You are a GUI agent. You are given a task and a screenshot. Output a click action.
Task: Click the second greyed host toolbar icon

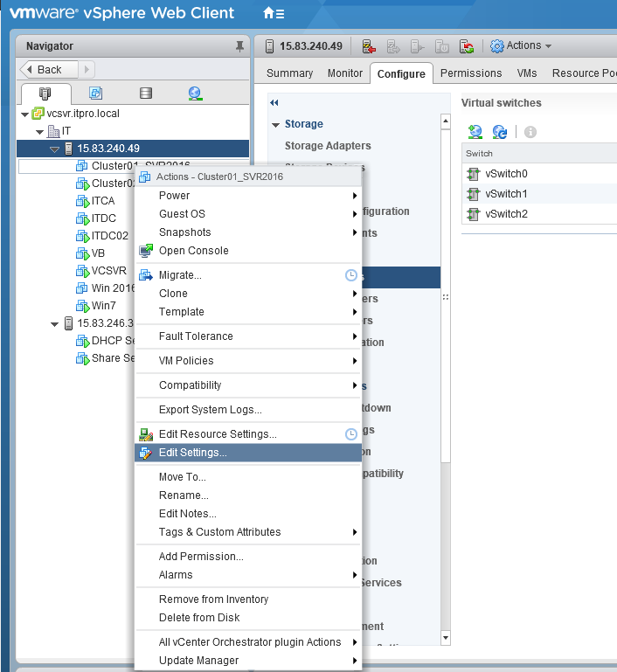click(393, 45)
